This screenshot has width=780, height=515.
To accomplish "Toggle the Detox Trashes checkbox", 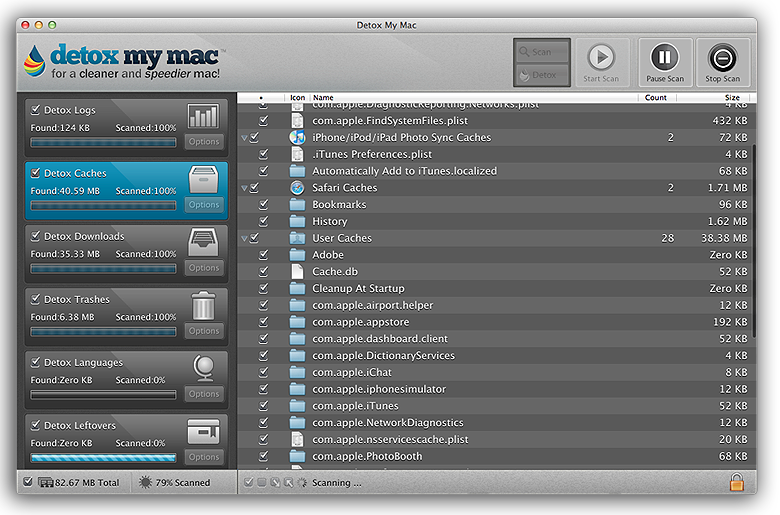I will click(x=36, y=299).
